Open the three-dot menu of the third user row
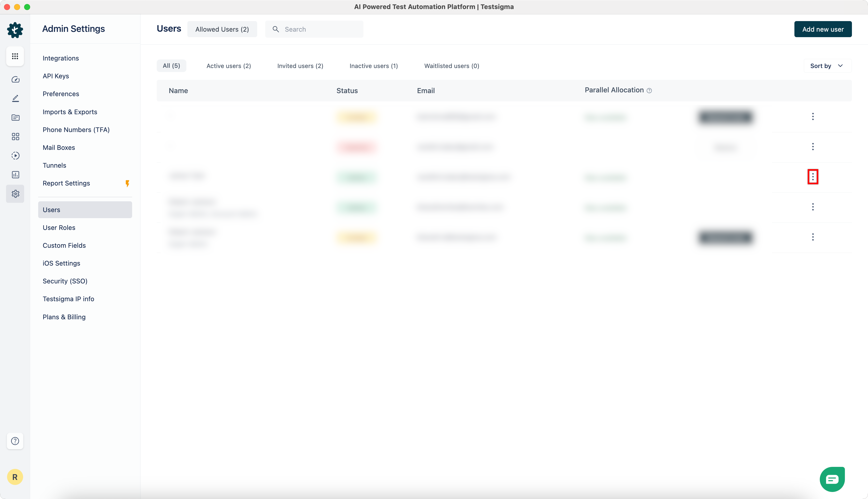Viewport: 868px width, 499px height. pos(813,177)
